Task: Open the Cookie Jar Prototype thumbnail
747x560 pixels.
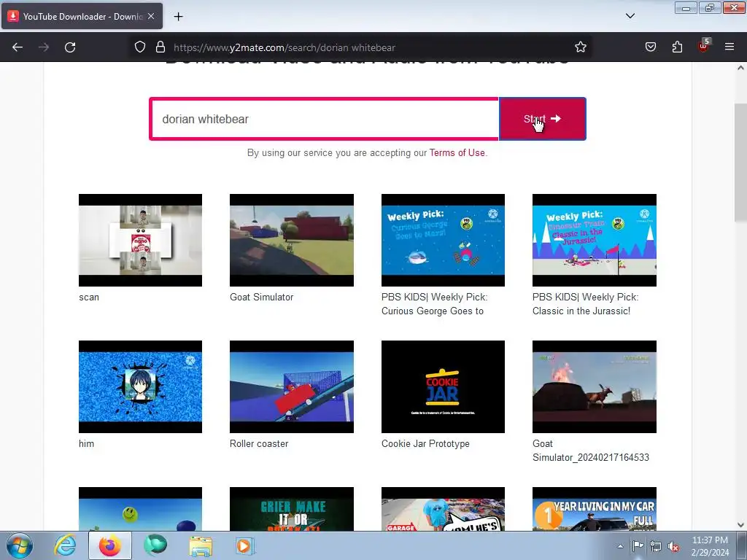Action: [x=443, y=386]
